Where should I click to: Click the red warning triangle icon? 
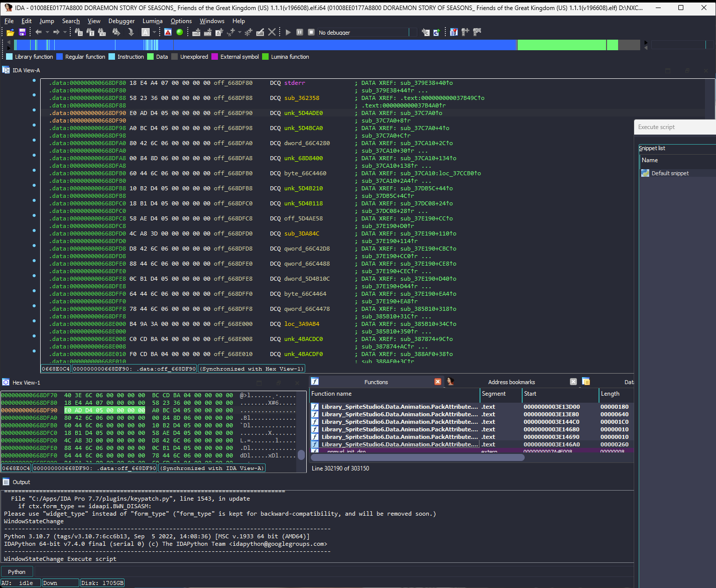pyautogui.click(x=168, y=32)
